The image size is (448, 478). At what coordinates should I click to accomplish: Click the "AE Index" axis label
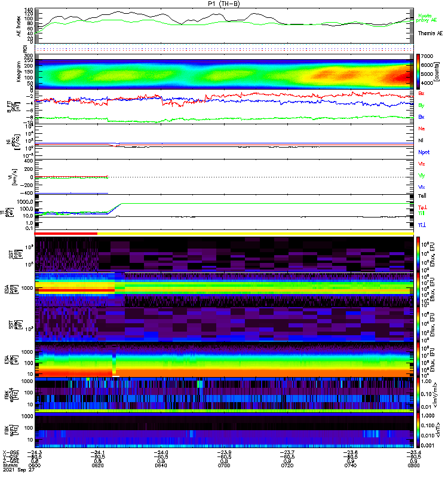pos(19,26)
